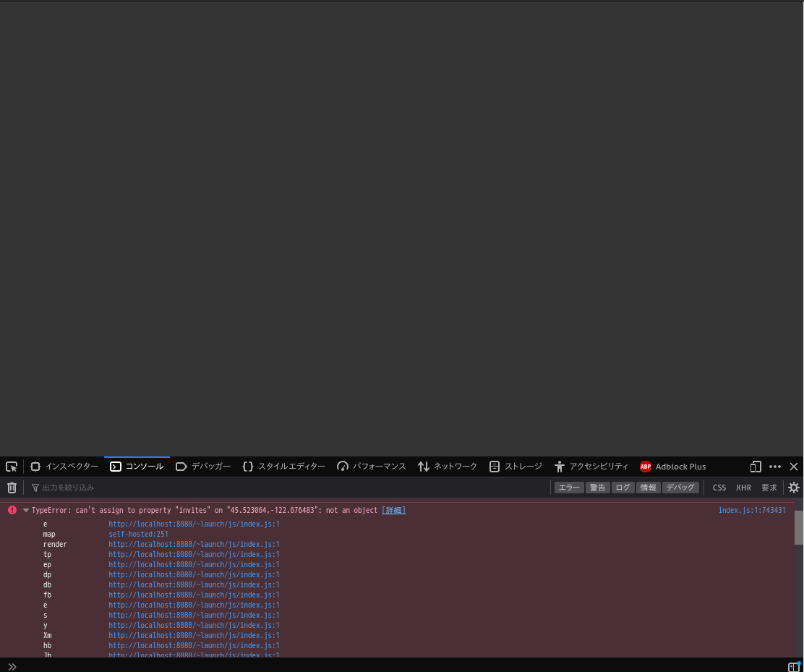
Task: Open DevTools settings gear
Action: 793,487
